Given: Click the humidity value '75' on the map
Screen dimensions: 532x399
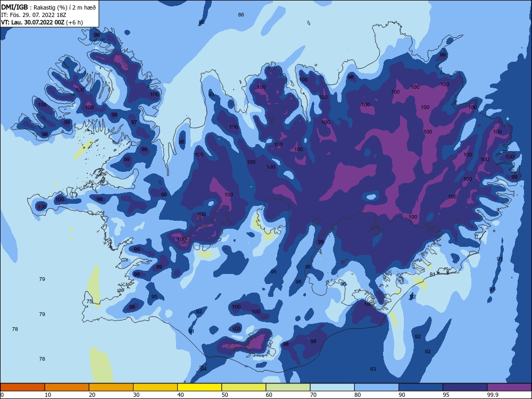Looking at the screenshot, I should 89,301.
